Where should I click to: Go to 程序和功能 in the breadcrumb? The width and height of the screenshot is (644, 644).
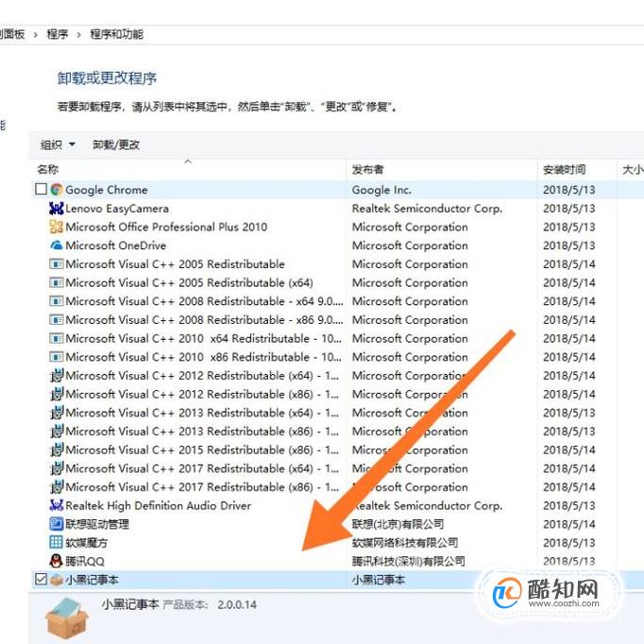tap(117, 34)
